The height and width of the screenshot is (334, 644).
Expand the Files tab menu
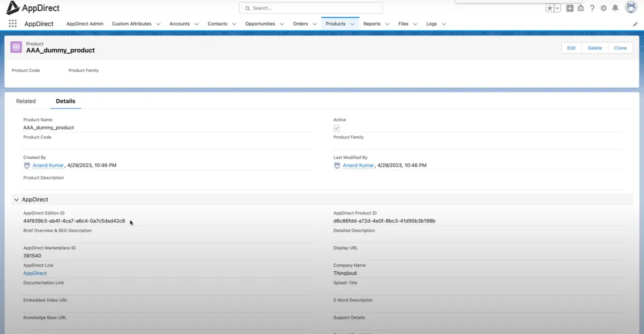tap(415, 24)
